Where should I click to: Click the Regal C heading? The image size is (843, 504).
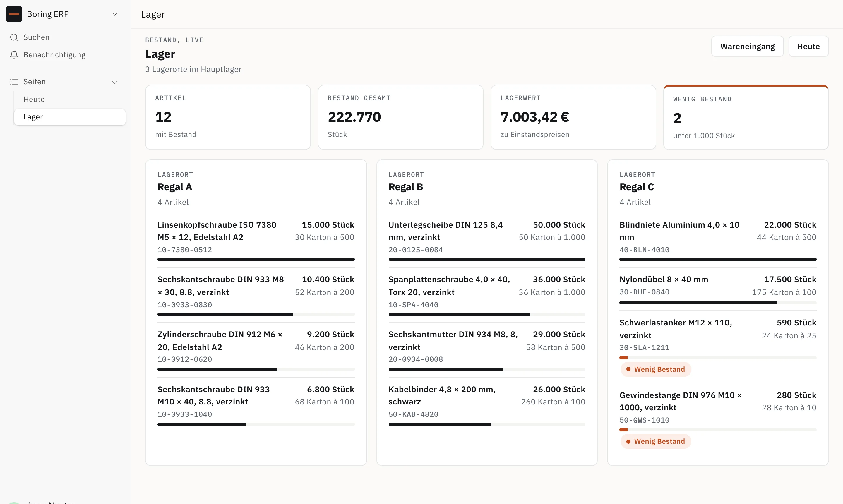637,187
